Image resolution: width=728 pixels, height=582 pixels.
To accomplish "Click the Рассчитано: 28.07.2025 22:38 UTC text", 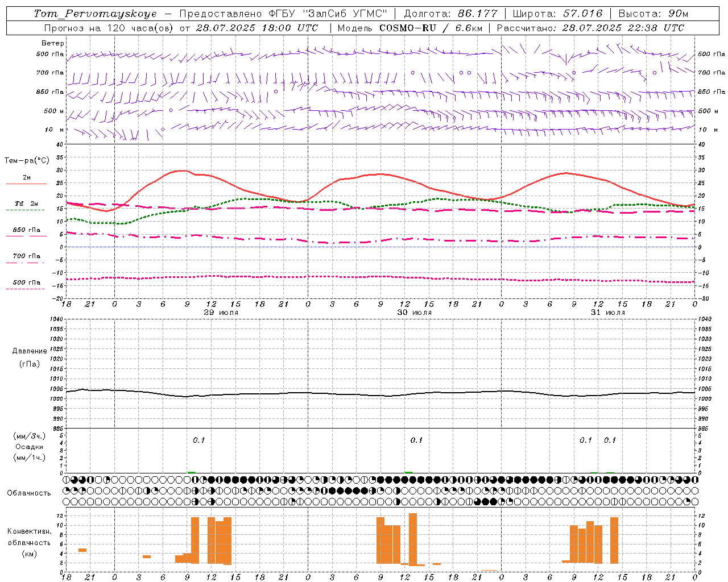I will pyautogui.click(x=590, y=28).
